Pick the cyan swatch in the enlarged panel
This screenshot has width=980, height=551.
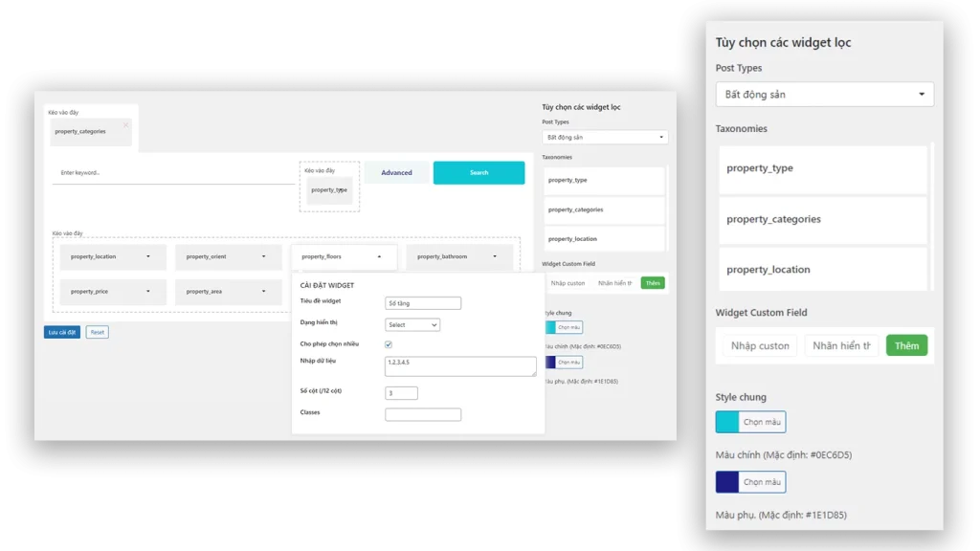727,422
